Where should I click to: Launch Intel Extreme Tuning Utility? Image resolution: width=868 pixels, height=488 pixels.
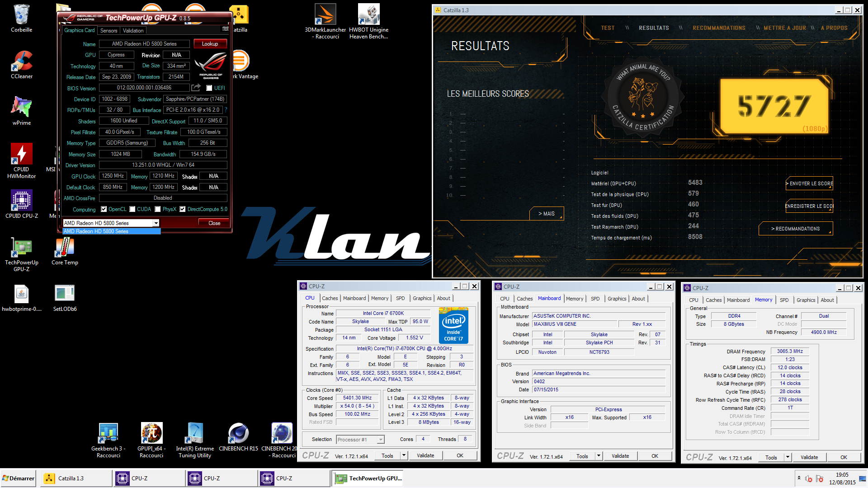(195, 440)
